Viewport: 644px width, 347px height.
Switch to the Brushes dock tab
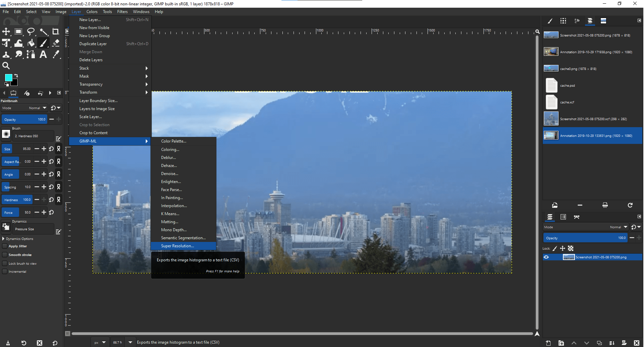[550, 21]
